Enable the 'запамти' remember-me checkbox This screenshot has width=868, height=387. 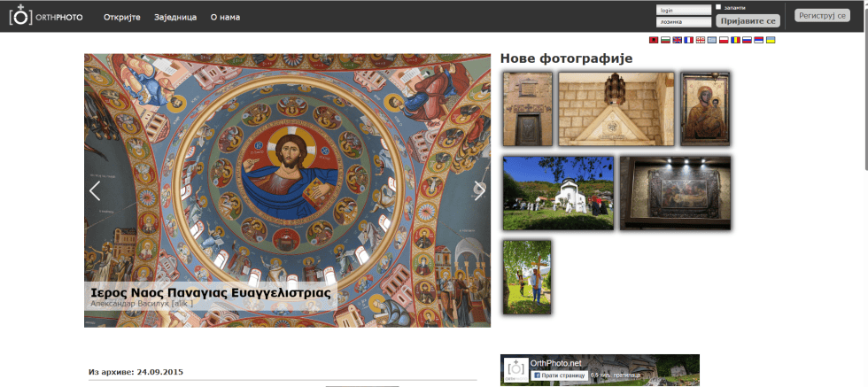click(718, 7)
